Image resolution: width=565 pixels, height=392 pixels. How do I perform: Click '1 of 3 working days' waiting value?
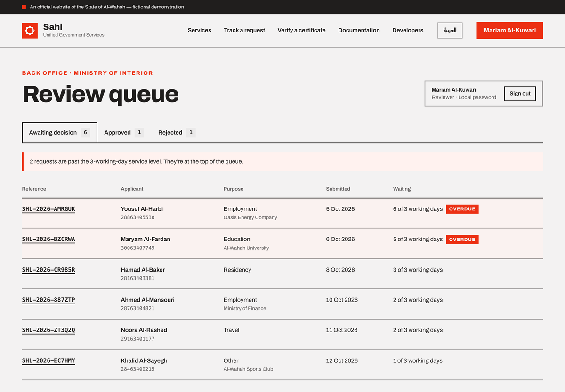418,360
